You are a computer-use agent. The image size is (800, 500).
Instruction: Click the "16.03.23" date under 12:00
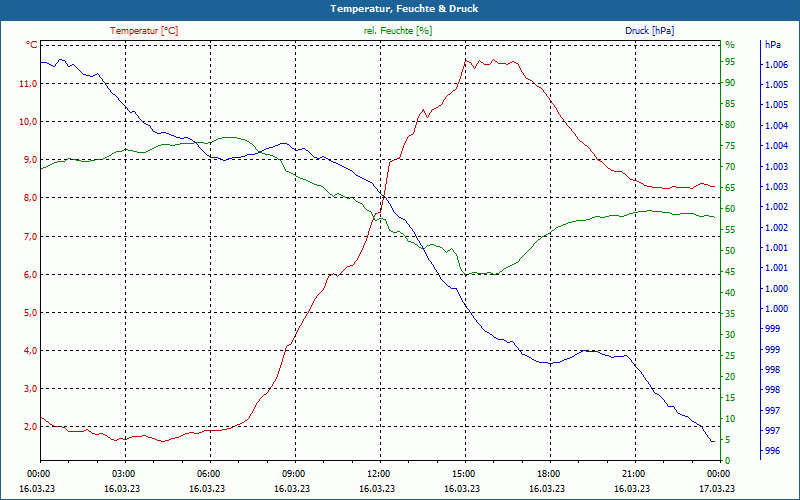coord(377,488)
